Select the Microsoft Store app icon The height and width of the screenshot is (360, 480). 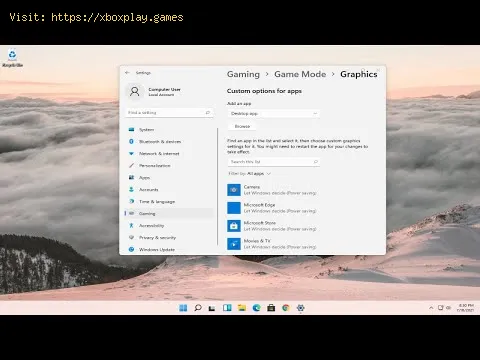click(234, 226)
